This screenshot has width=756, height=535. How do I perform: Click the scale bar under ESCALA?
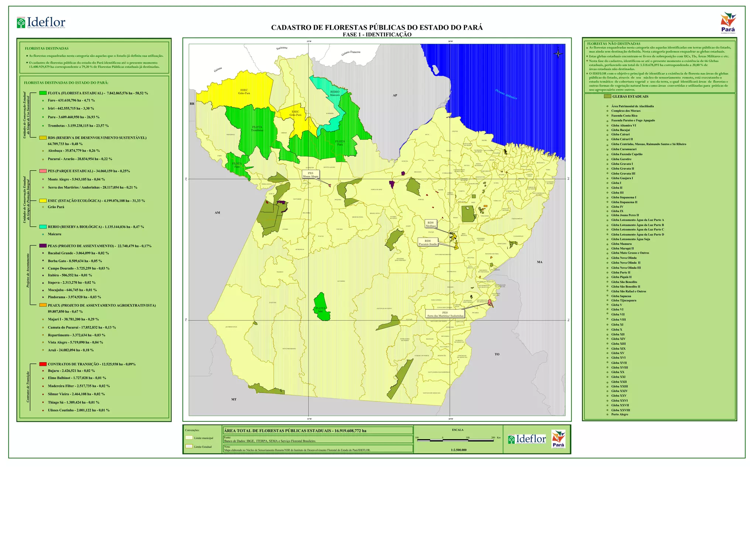point(455,440)
